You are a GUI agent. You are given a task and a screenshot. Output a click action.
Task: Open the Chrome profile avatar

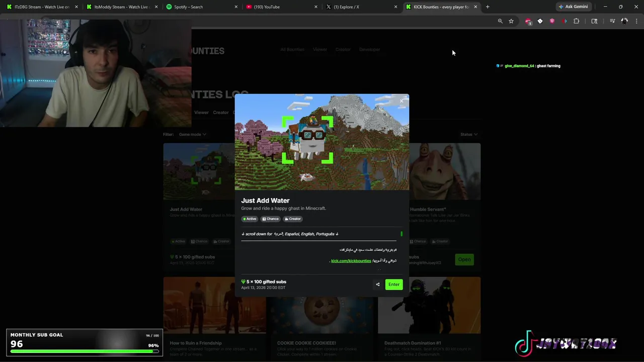[x=624, y=21]
